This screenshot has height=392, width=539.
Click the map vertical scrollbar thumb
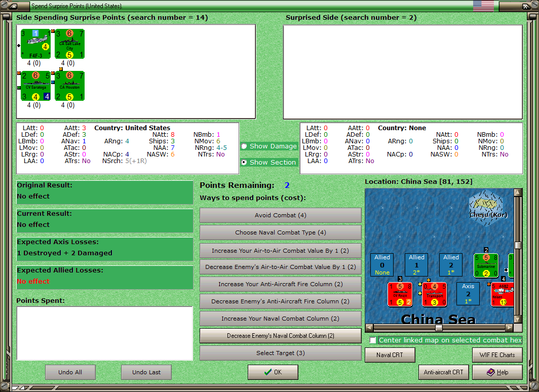518,245
